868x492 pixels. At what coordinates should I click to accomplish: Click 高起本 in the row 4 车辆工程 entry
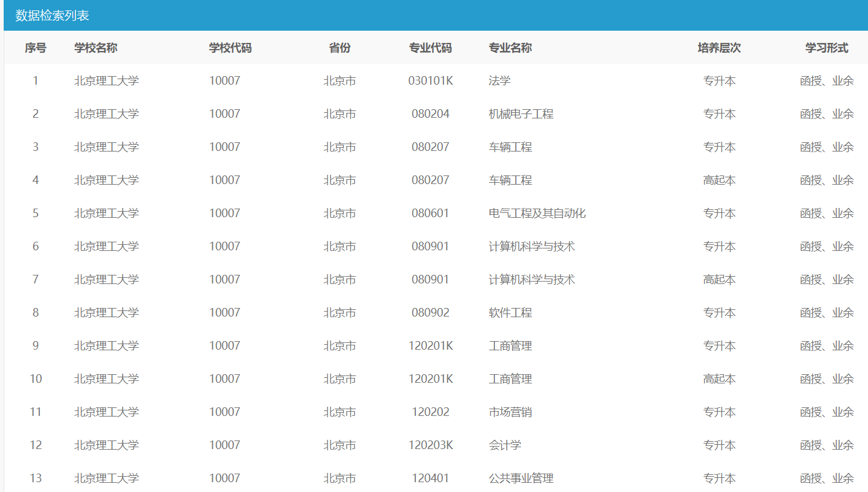720,180
